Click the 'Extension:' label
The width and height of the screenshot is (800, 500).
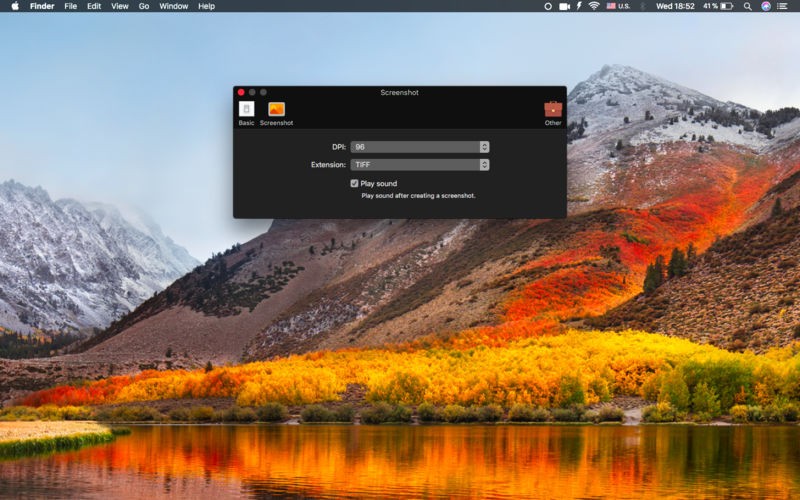(x=328, y=165)
